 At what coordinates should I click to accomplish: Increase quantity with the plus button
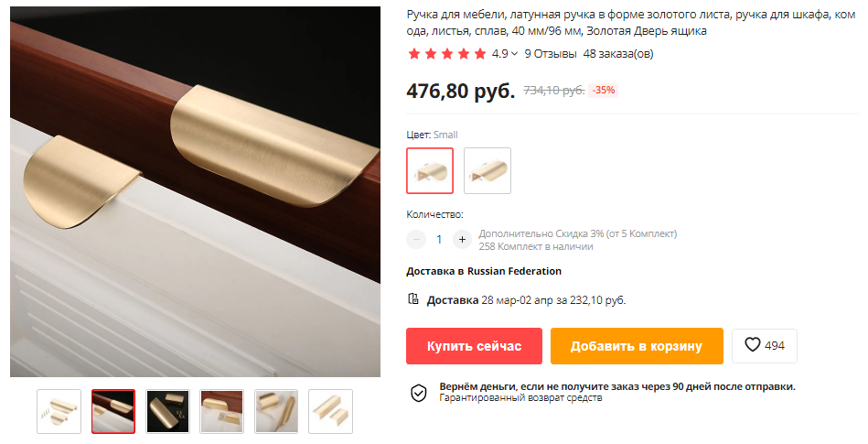462,240
